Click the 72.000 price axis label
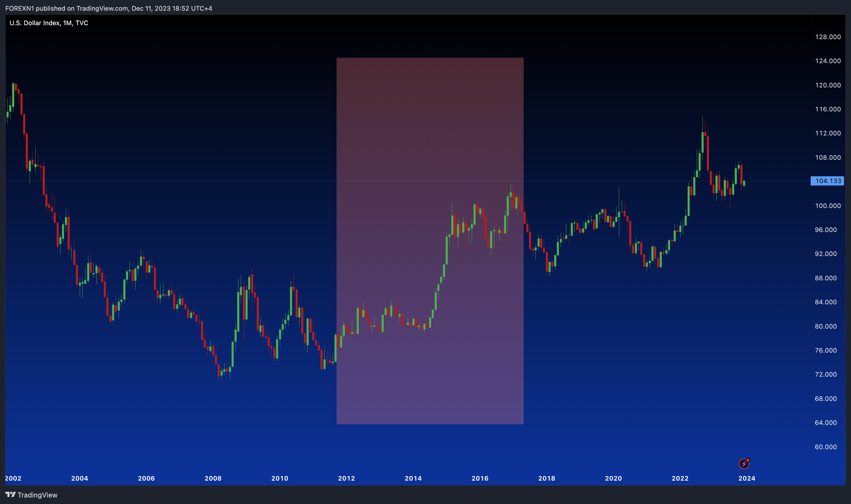Screen dimensions: 851x504 (826, 374)
